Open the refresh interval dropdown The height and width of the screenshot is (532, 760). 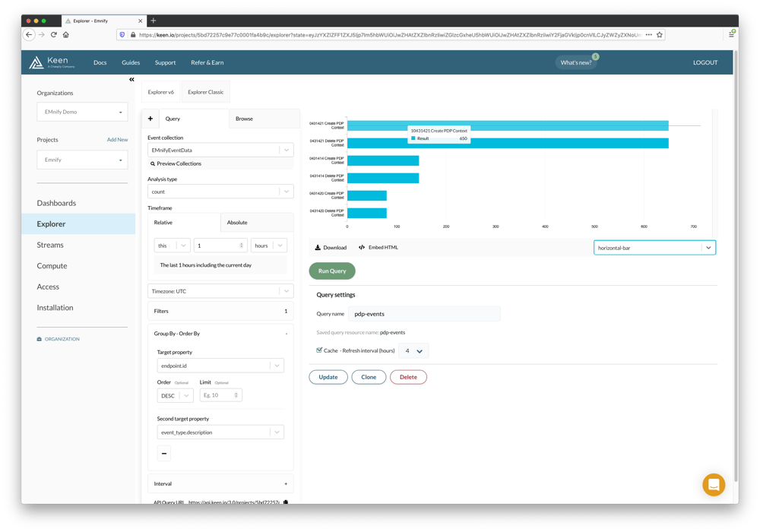point(413,351)
